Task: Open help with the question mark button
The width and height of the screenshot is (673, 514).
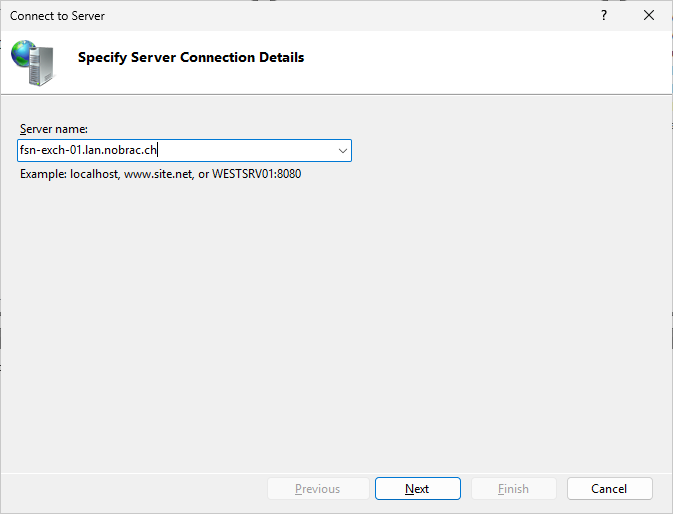Action: coord(604,15)
